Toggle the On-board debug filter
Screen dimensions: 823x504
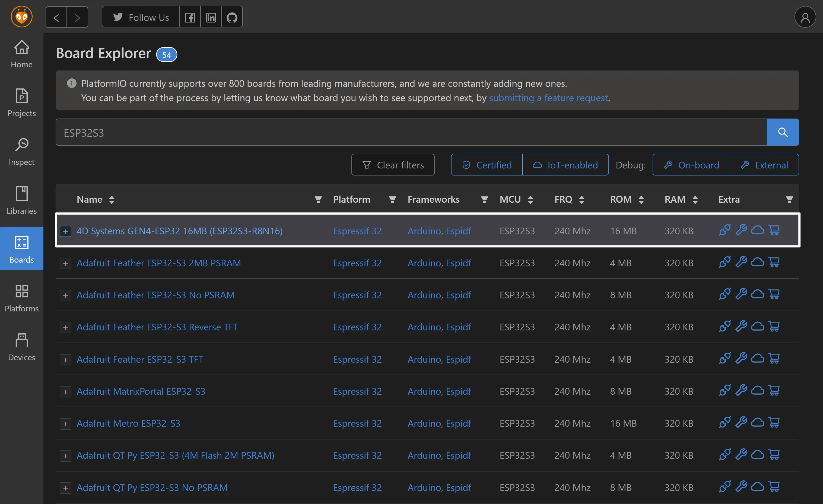tap(691, 165)
